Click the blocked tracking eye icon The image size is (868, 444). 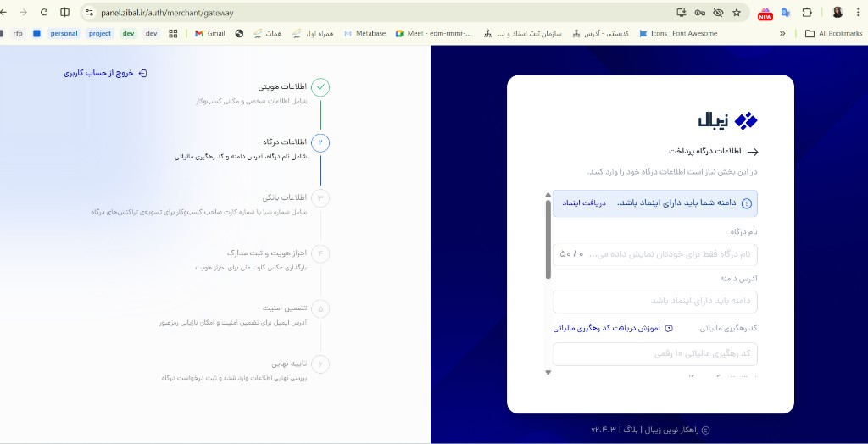pos(718,12)
